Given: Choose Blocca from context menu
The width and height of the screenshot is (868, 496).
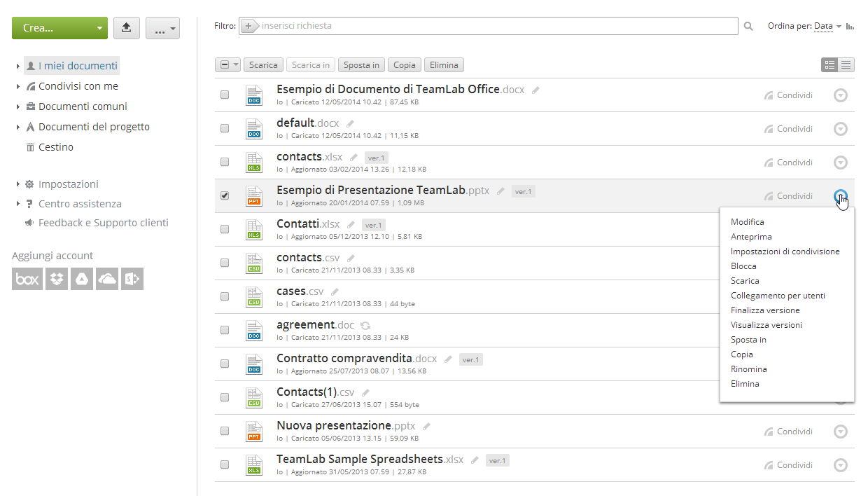Looking at the screenshot, I should 743,266.
